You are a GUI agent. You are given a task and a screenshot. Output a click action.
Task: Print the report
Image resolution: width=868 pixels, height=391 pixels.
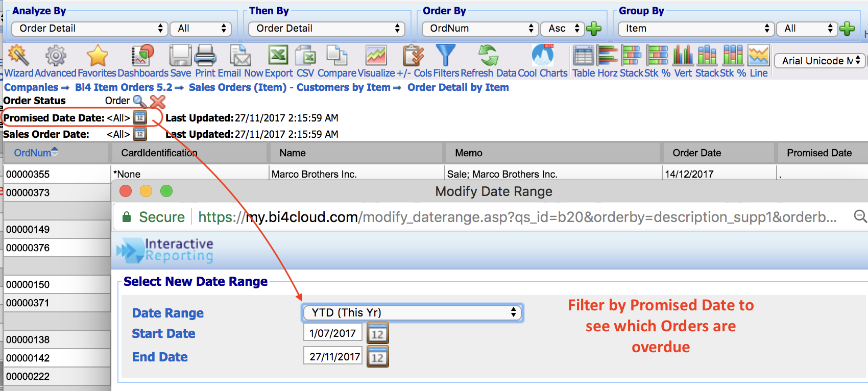coord(205,55)
